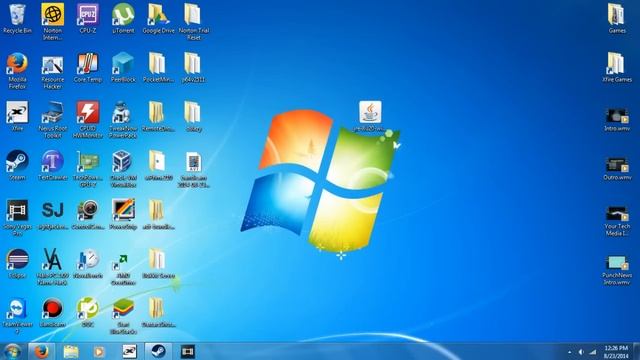Open the volume speaker tray icon
This screenshot has width=640, height=360.
(581, 352)
